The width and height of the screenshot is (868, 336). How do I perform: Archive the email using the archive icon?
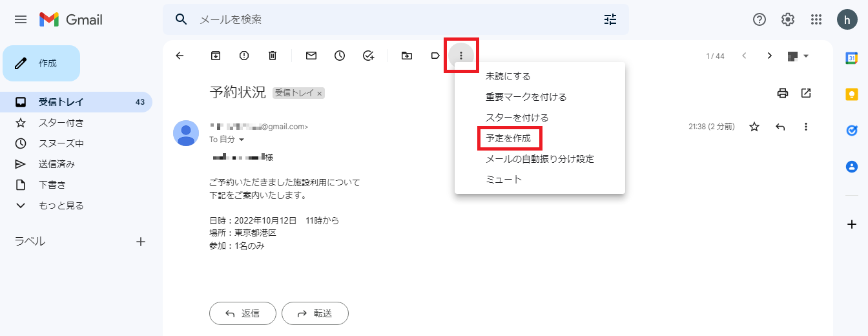216,56
